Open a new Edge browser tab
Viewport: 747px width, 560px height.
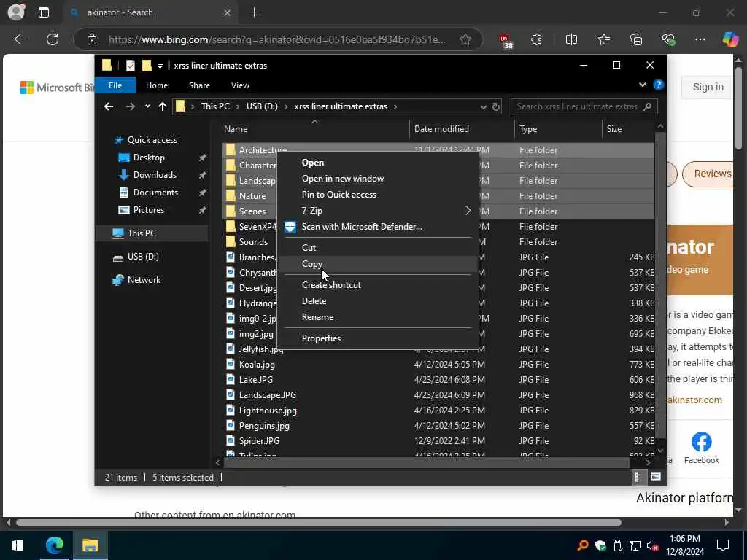click(x=255, y=12)
